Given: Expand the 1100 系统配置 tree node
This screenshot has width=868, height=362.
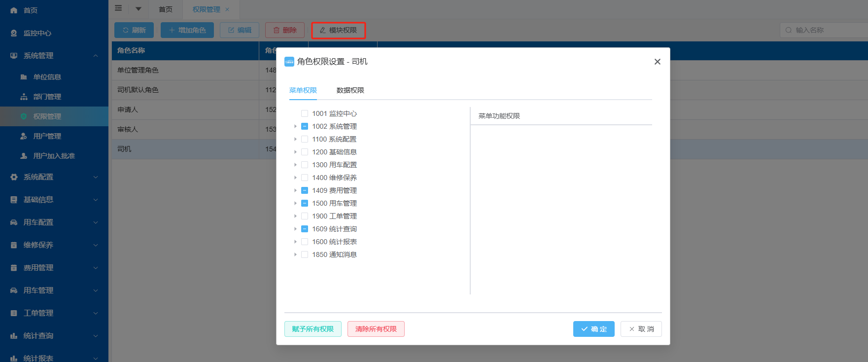Looking at the screenshot, I should pos(295,139).
